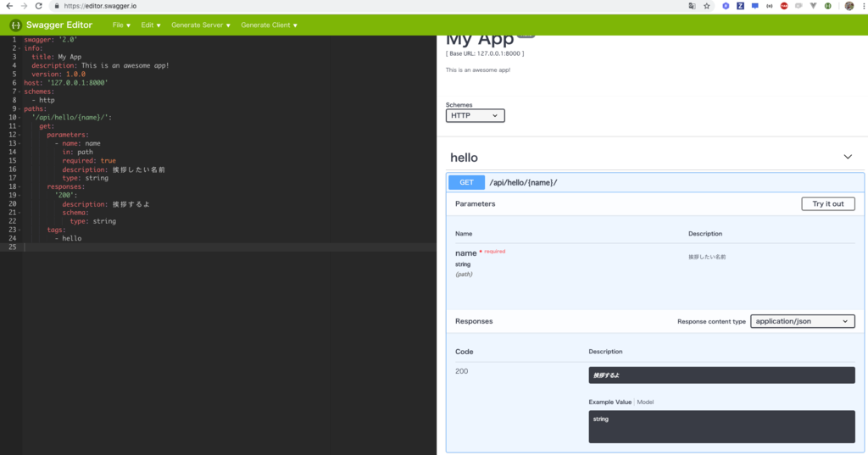Click the "- hello" line in editor
Screen dimensions: 868x455
(x=68, y=239)
